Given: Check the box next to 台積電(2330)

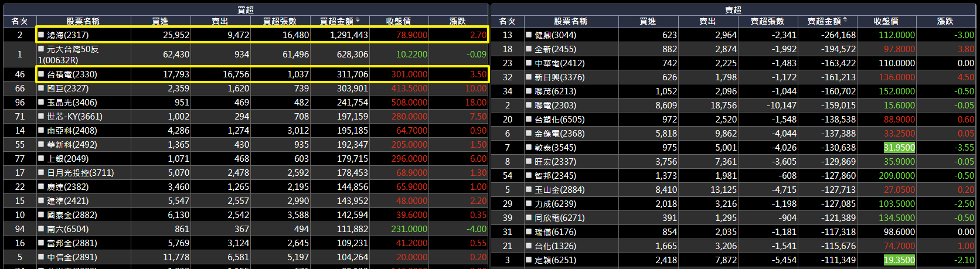Looking at the screenshot, I should coord(42,74).
